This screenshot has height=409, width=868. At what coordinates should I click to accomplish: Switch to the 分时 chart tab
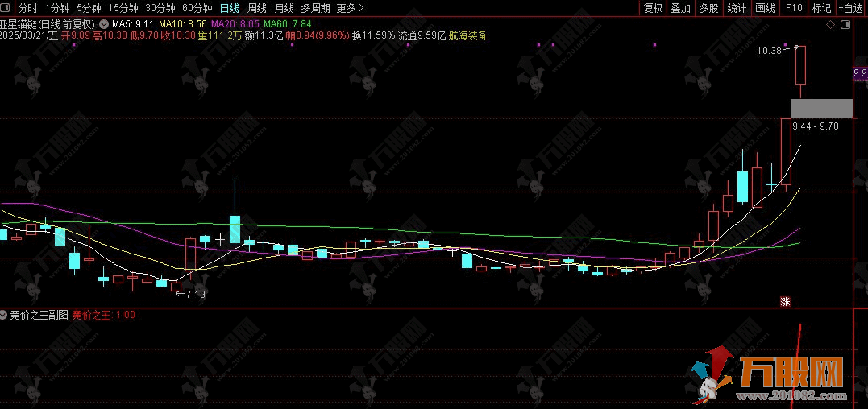[x=27, y=8]
